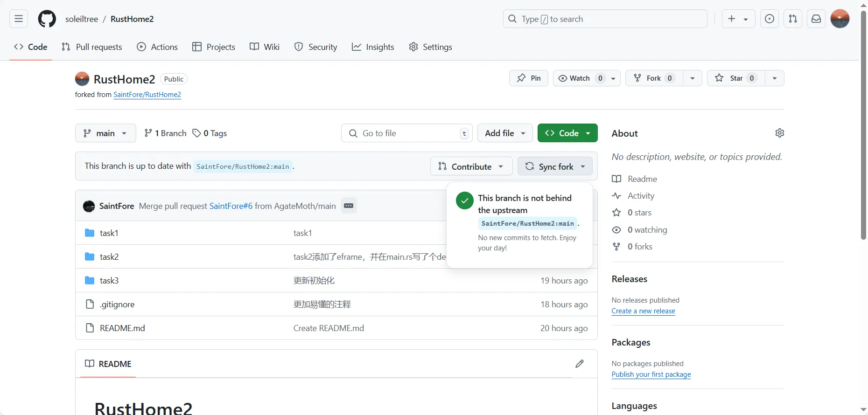Screen dimensions: 868x415
Task: Click the user profile avatar
Action: (x=840, y=19)
